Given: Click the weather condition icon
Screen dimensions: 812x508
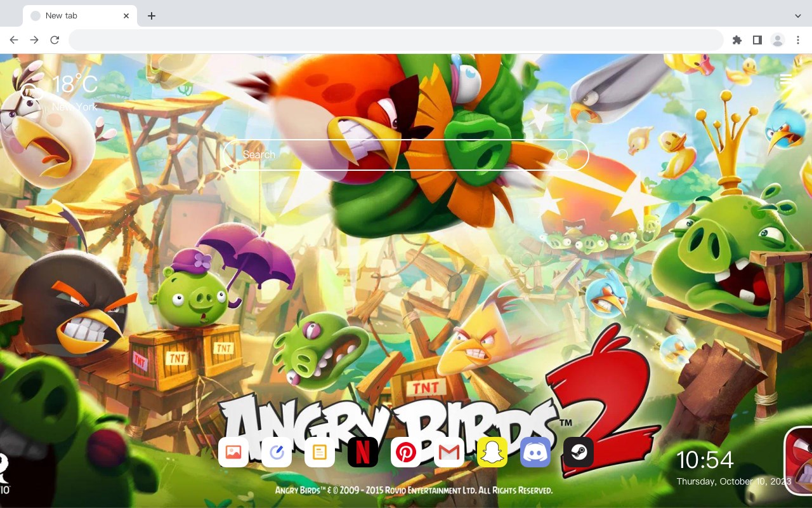Looking at the screenshot, I should (31, 92).
